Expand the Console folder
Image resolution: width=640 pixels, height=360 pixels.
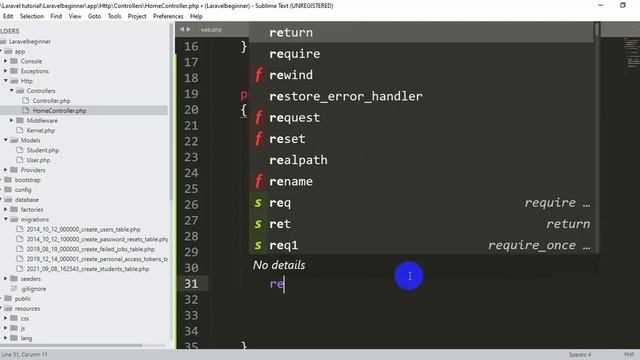click(x=6, y=61)
